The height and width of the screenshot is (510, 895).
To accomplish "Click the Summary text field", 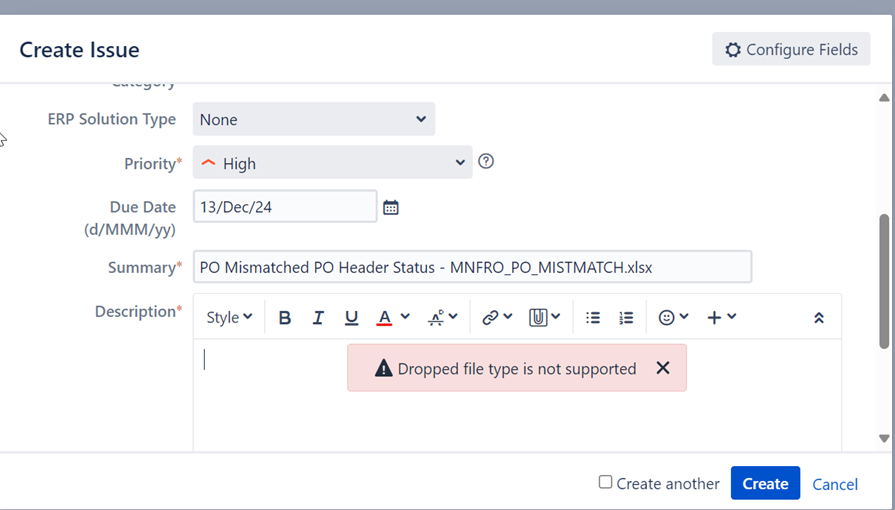I will (472, 267).
